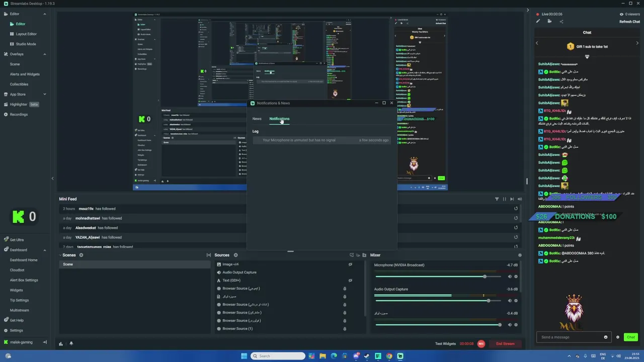644x362 pixels.
Task: Mute Audio Output Capture in mixer
Action: pos(510,301)
